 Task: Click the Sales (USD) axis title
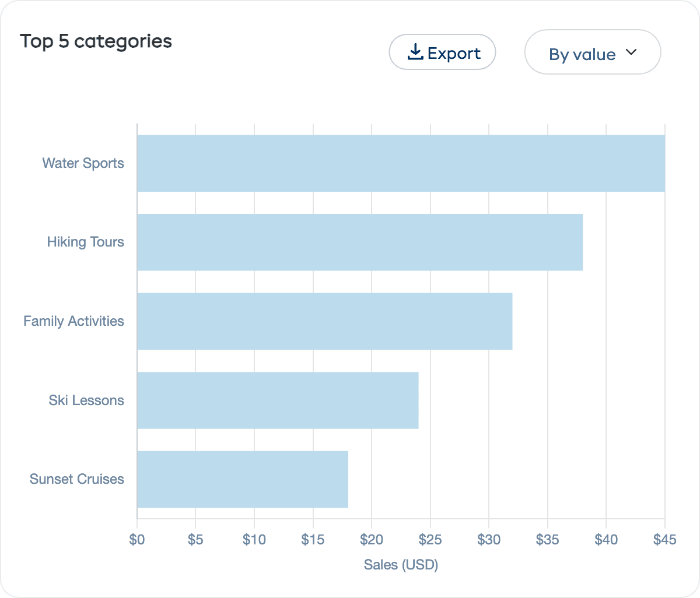pos(401,564)
